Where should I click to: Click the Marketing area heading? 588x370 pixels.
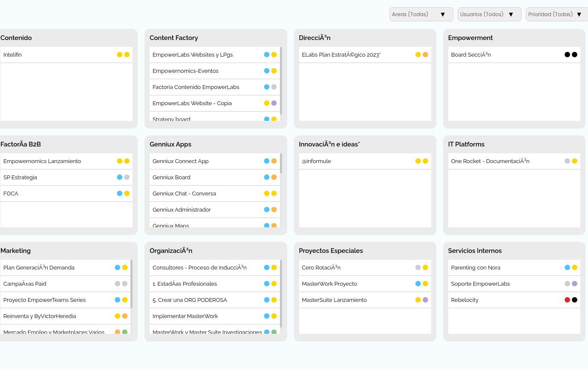pos(16,251)
